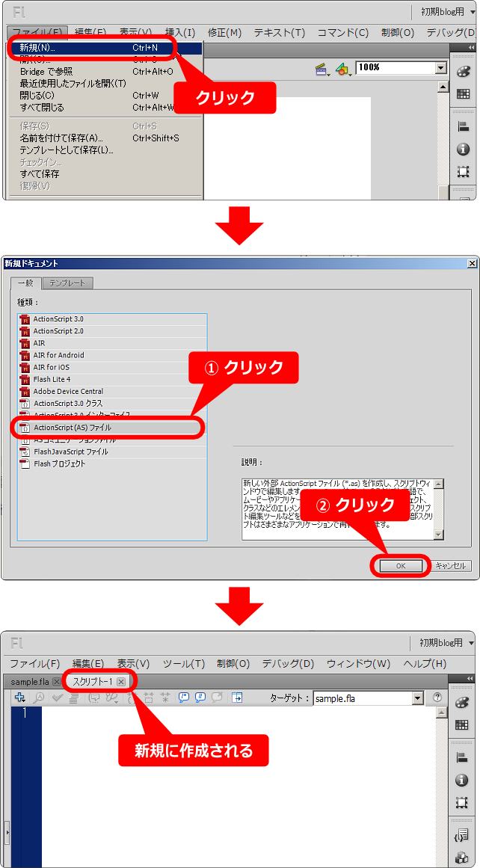Viewport: 480px width, 868px height.
Task: Select FlashJavaScript ファイル in the list
Action: pos(112,452)
